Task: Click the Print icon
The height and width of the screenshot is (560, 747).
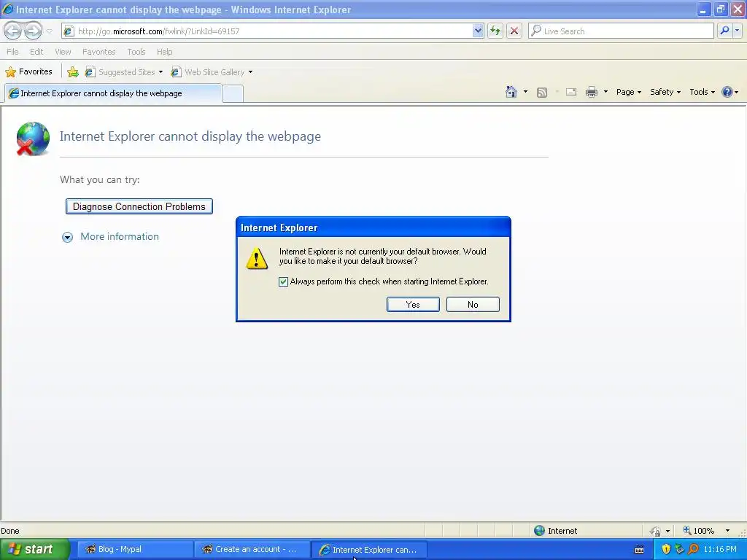Action: click(x=591, y=92)
